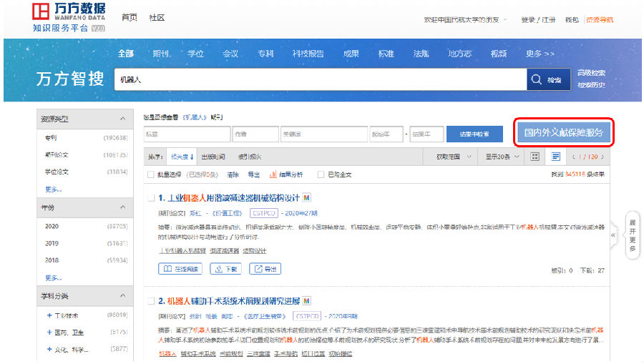The image size is (644, 364).
Task: Select the 专利 search tab
Action: [265, 54]
